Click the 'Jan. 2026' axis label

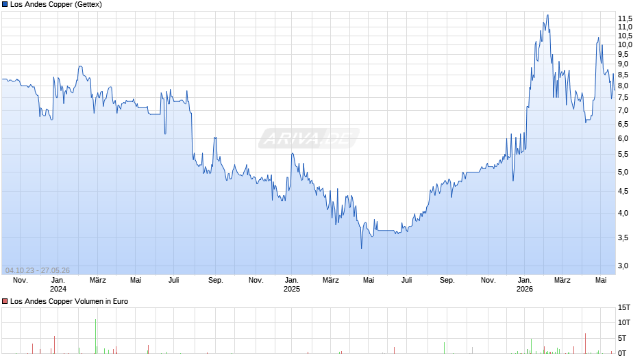[525, 285]
